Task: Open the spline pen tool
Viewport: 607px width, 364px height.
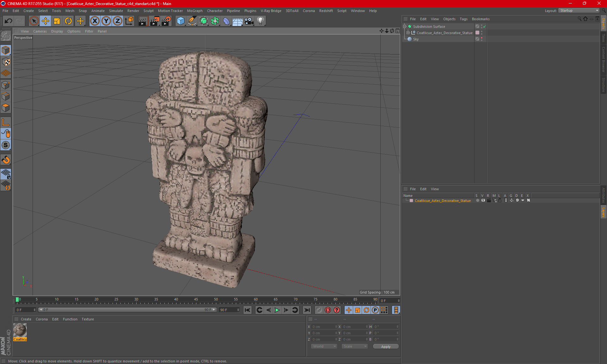Action: point(192,21)
